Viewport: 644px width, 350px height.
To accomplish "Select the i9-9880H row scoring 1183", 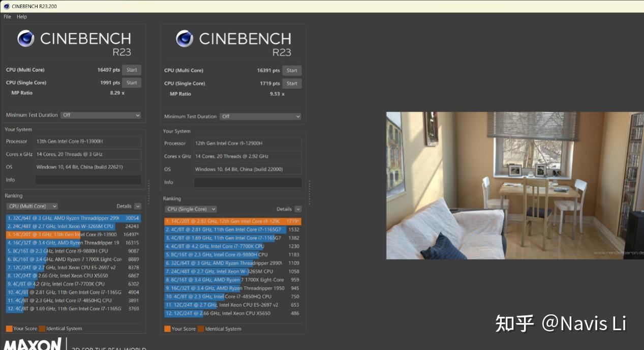I will 233,255.
